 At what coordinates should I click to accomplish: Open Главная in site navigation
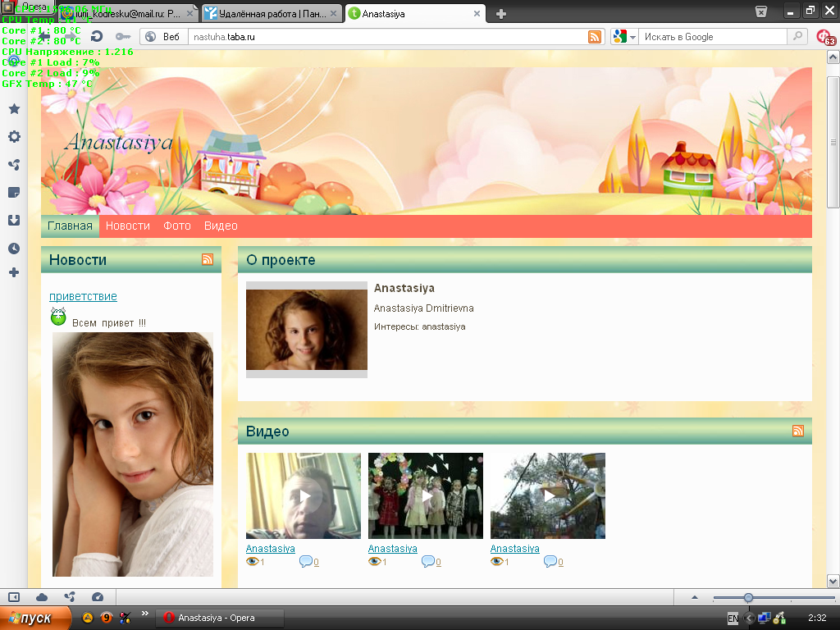pyautogui.click(x=71, y=226)
